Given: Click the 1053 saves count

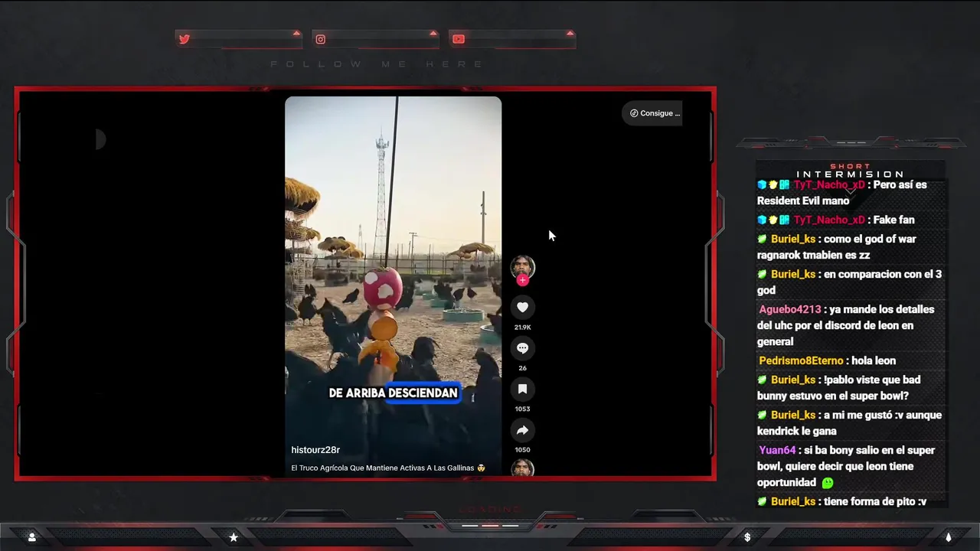Looking at the screenshot, I should [x=522, y=409].
